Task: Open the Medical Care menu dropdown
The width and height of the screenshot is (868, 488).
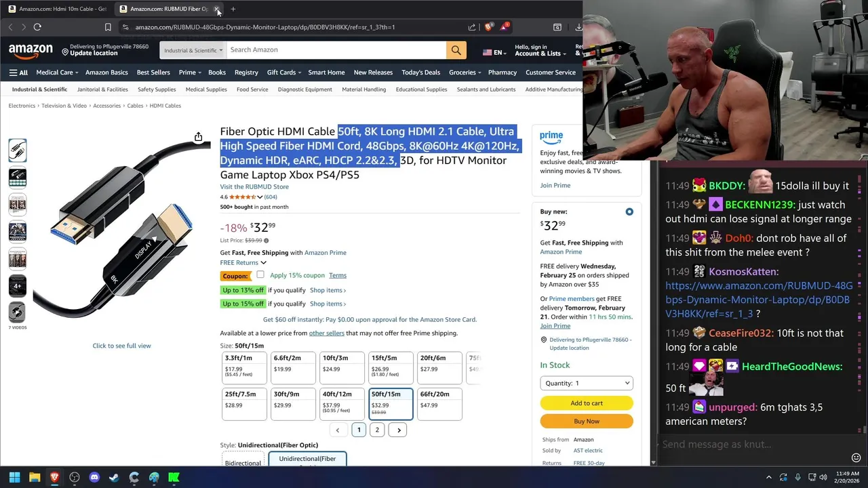Action: 57,73
